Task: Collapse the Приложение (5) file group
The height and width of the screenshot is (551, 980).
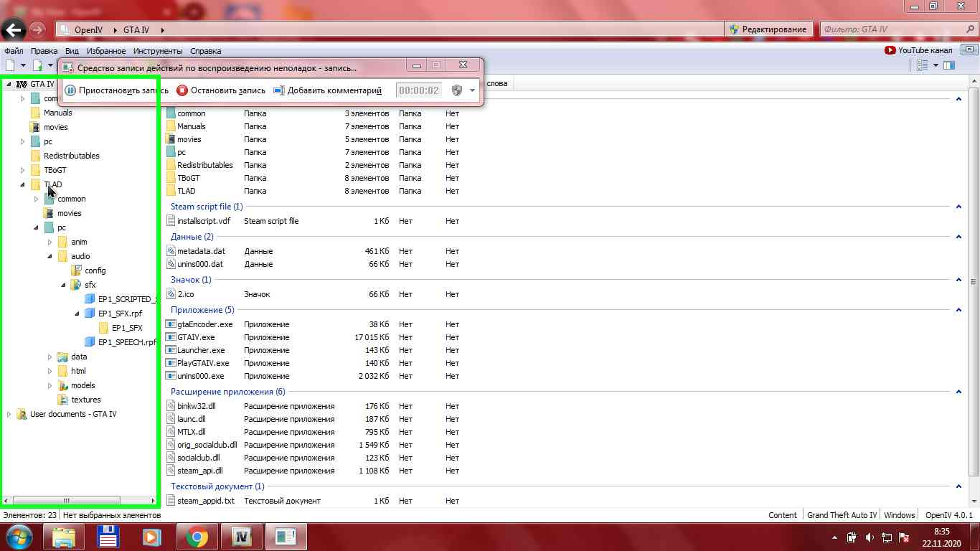Action: point(958,310)
